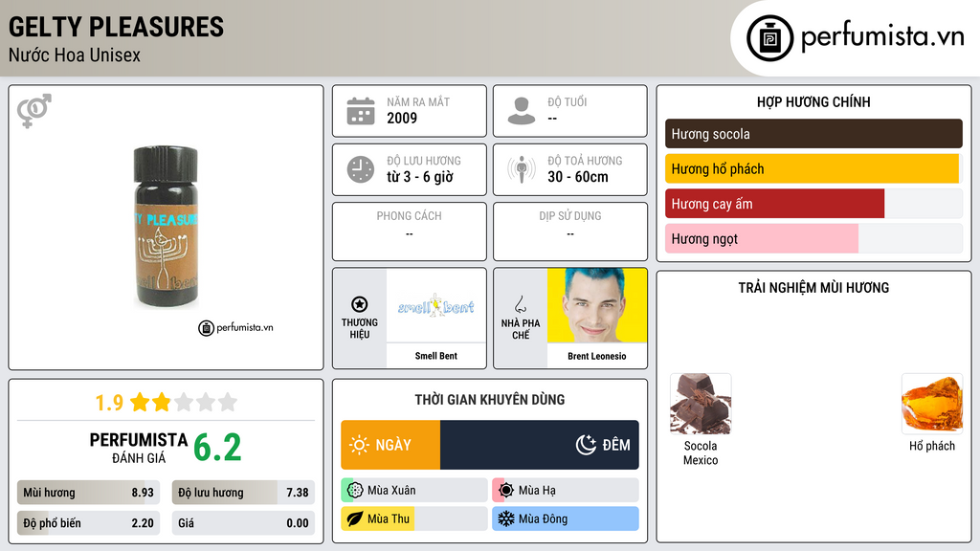Click the perfumista.vn site name

882,37
